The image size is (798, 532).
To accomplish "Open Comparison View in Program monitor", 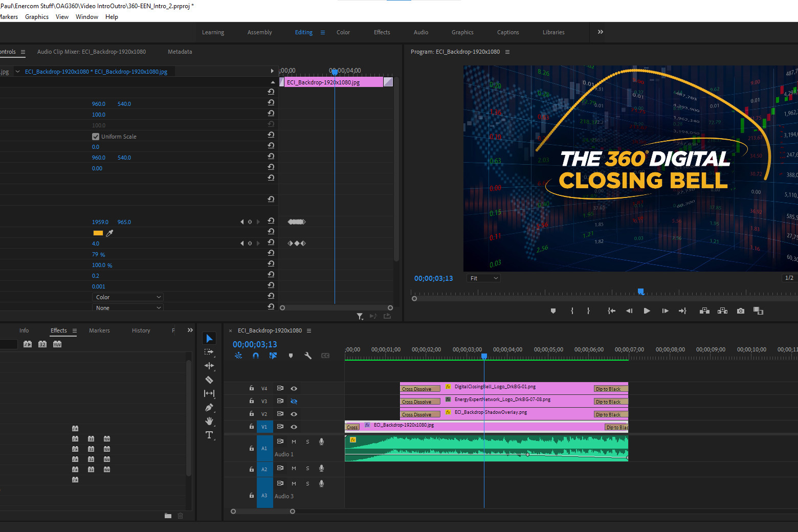I will pos(758,311).
